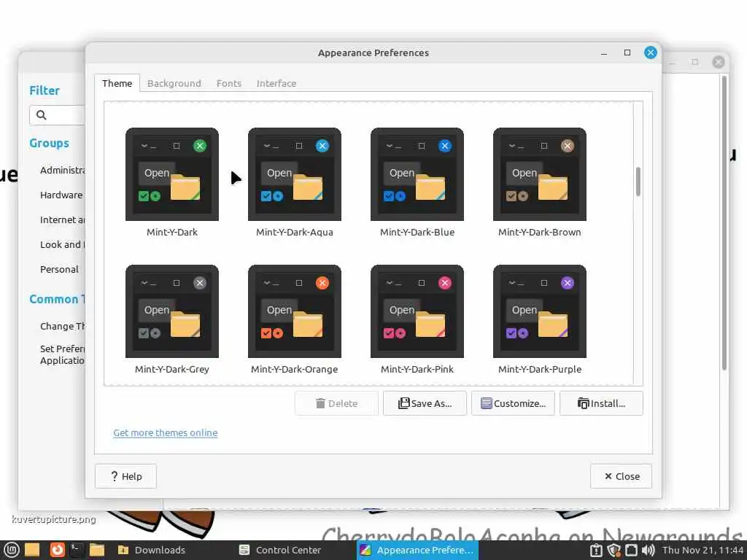Pick the Mint-Y-Dark-Pink theme
The width and height of the screenshot is (747, 560).
pos(417,311)
